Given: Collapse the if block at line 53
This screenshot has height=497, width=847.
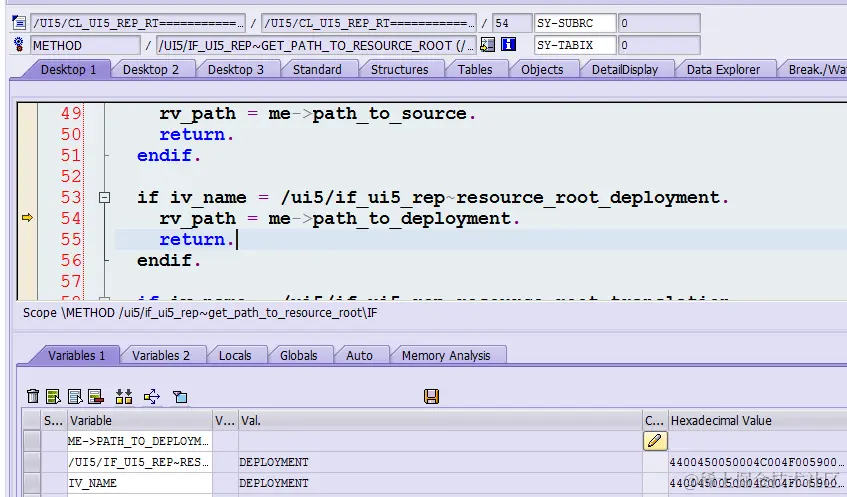Looking at the screenshot, I should (x=105, y=197).
